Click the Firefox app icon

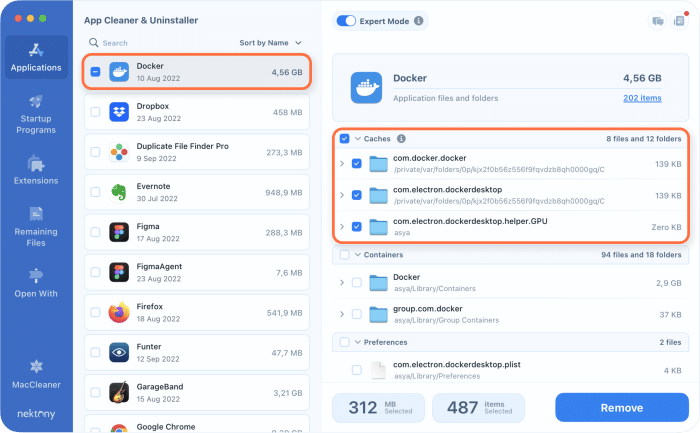point(119,312)
